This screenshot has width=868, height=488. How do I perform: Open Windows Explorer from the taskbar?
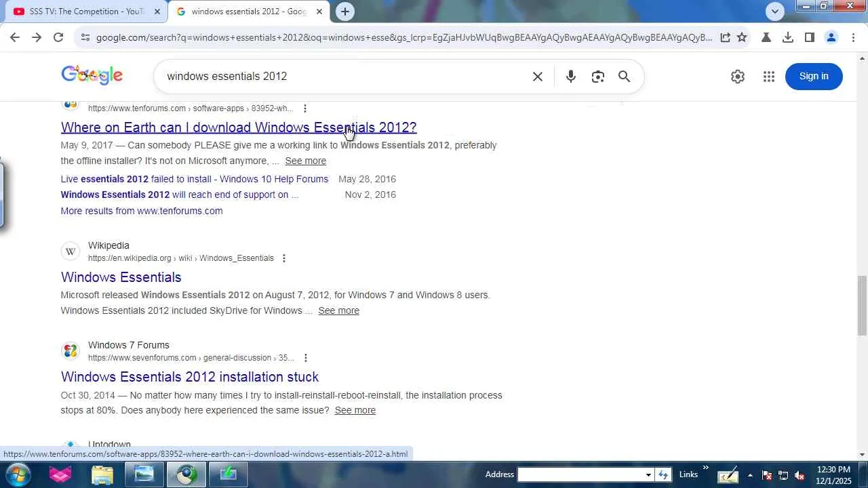tap(102, 474)
